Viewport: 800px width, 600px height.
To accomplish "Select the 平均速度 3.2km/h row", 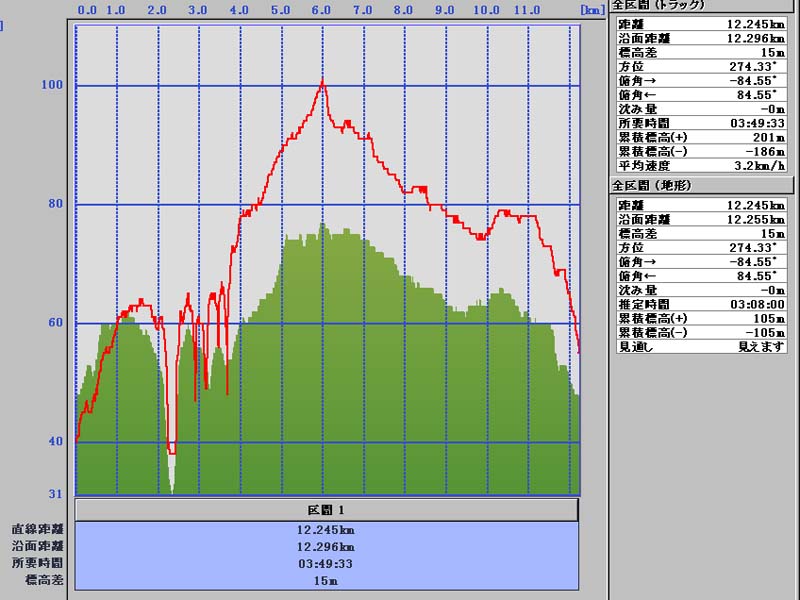I will pyautogui.click(x=698, y=165).
